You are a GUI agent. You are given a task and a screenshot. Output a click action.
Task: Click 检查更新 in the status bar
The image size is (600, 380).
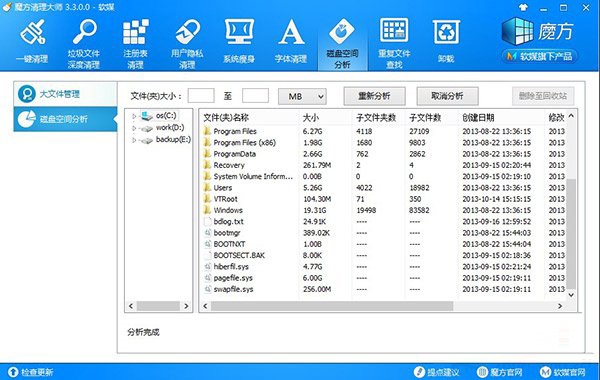pyautogui.click(x=31, y=372)
